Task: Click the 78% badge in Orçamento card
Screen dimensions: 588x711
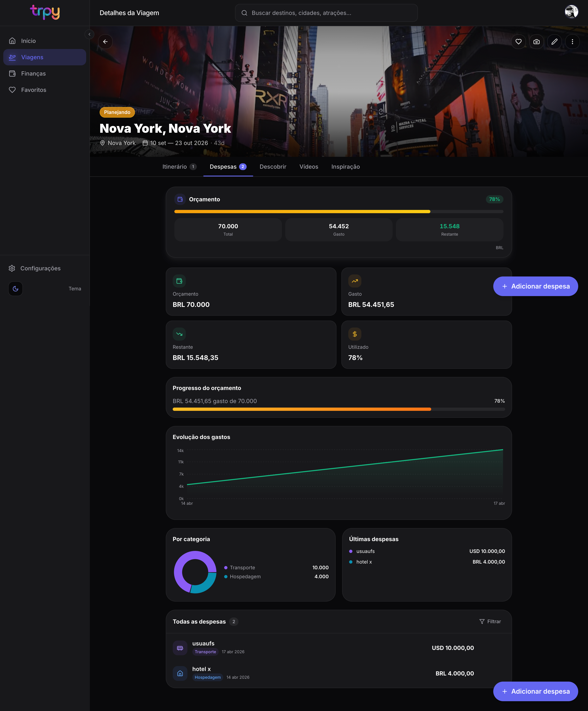Action: point(494,199)
